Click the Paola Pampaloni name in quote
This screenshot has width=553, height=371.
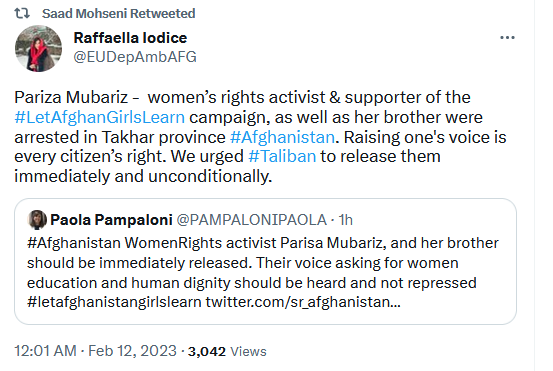coord(111,220)
